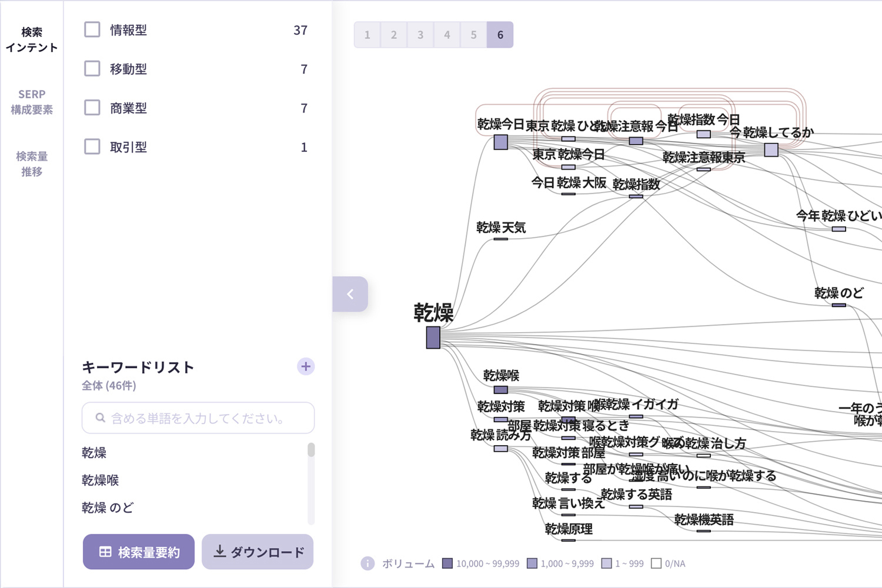Click the ダウンロード button
This screenshot has width=882, height=588.
pyautogui.click(x=258, y=552)
